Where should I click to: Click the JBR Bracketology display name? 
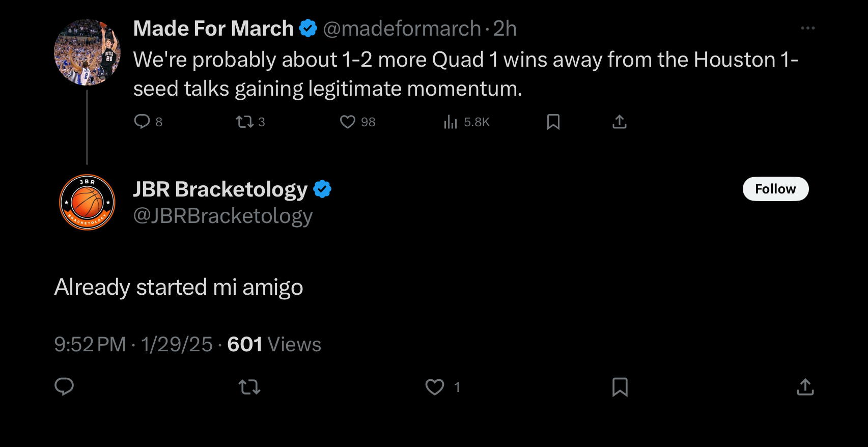point(220,189)
